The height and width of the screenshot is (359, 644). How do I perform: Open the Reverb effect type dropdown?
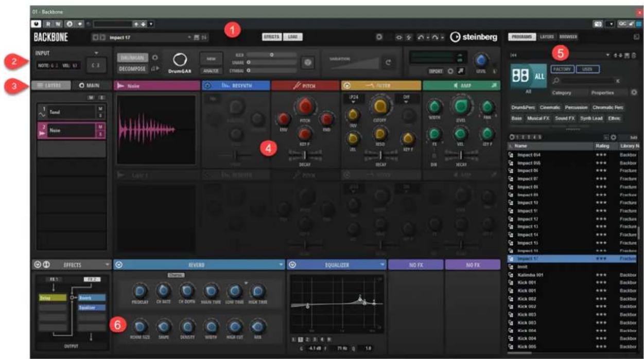pos(281,265)
